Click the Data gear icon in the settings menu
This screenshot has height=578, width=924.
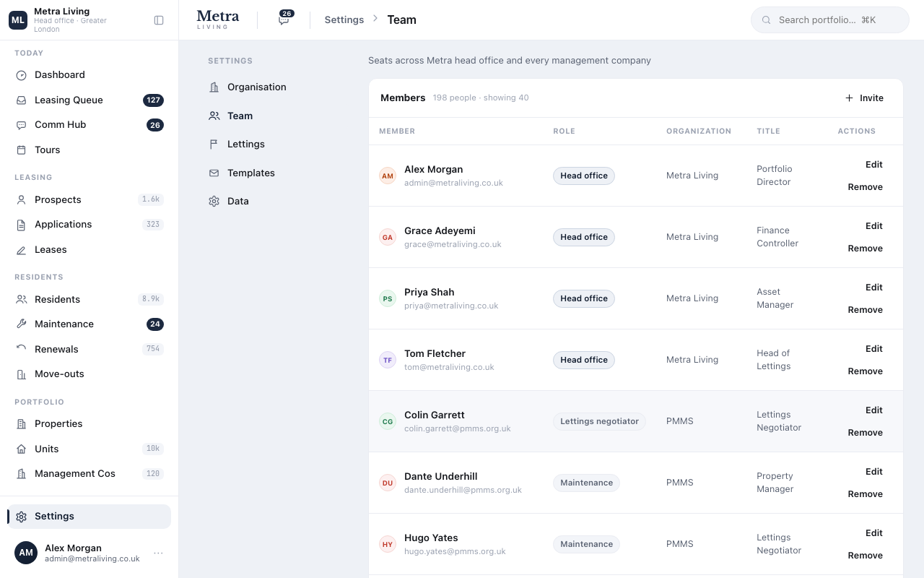(x=214, y=202)
